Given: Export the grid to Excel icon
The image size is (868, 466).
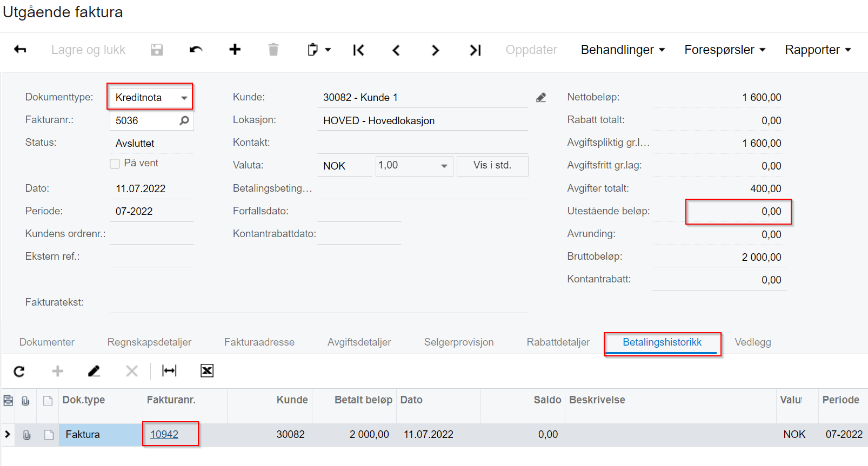Looking at the screenshot, I should pyautogui.click(x=207, y=370).
